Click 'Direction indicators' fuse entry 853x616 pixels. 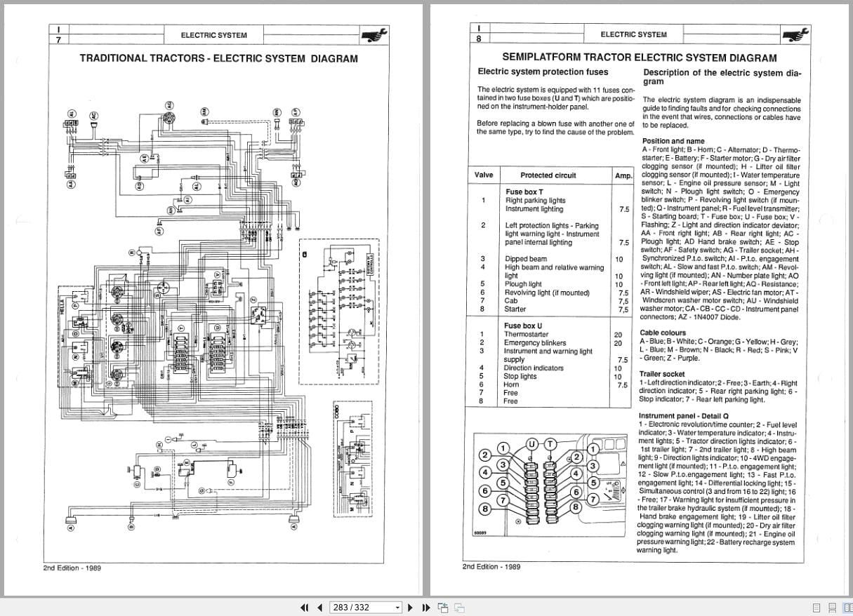534,368
